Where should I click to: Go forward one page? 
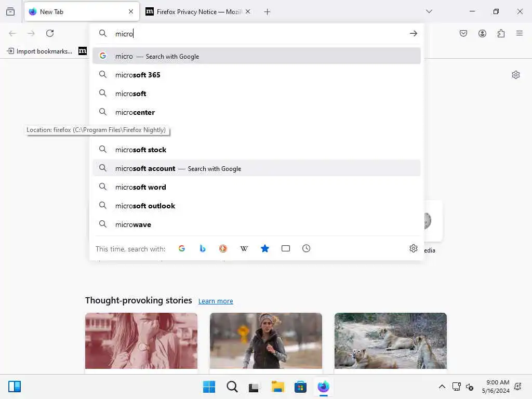coord(31,33)
